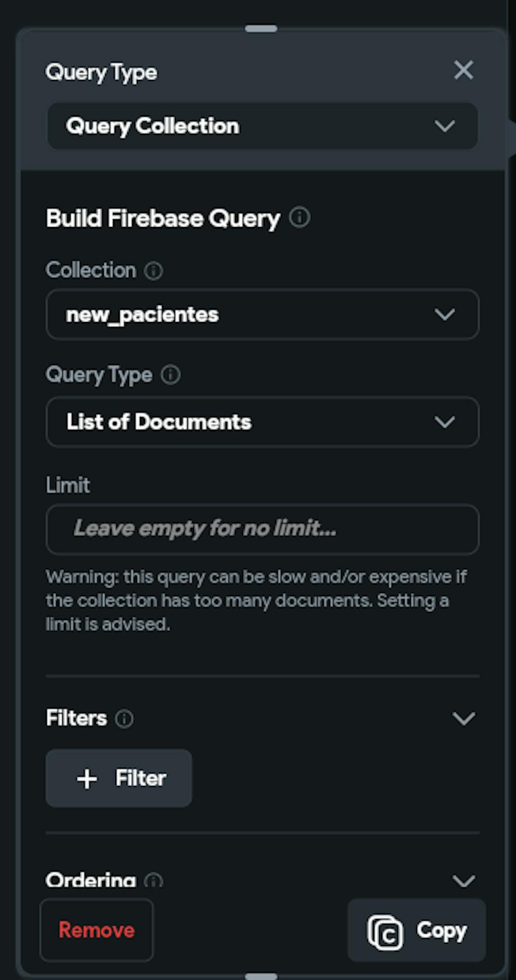
Task: Remove this query
Action: pyautogui.click(x=96, y=930)
